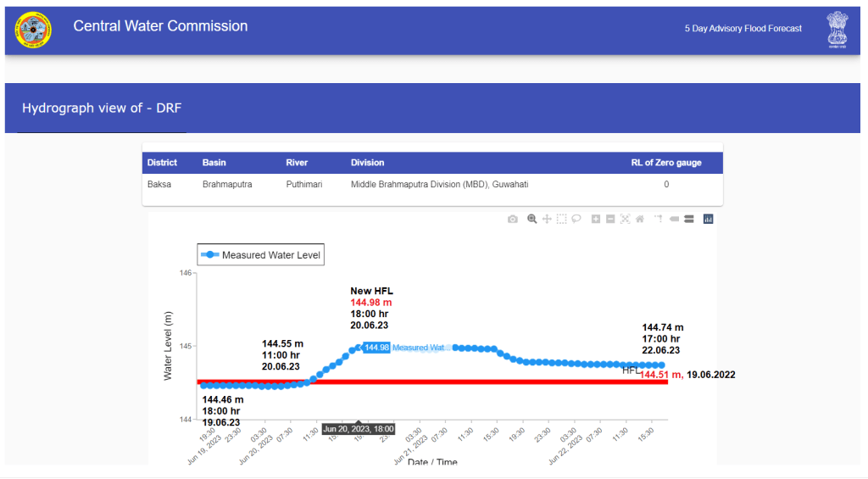Click the Zoom In plus icon
This screenshot has height=479, width=868.
coord(596,219)
